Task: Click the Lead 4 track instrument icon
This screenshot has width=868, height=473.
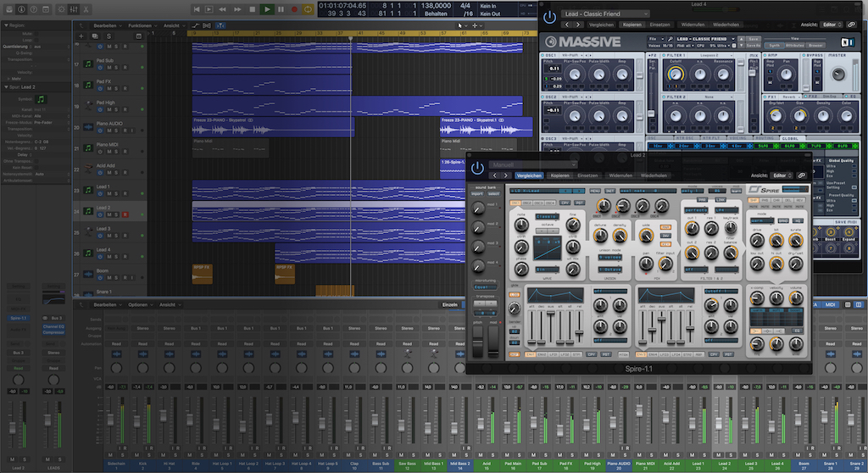Action: [x=88, y=253]
